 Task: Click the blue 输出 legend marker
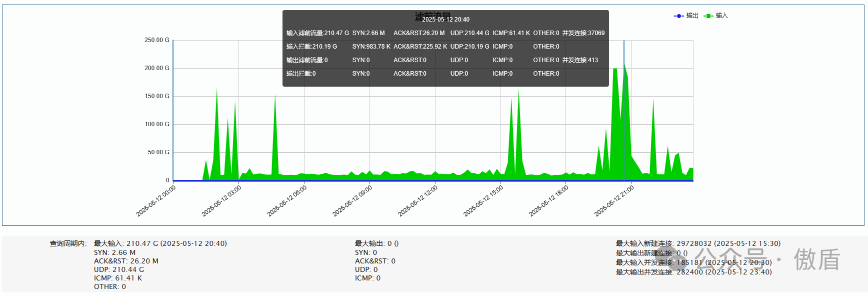click(678, 16)
